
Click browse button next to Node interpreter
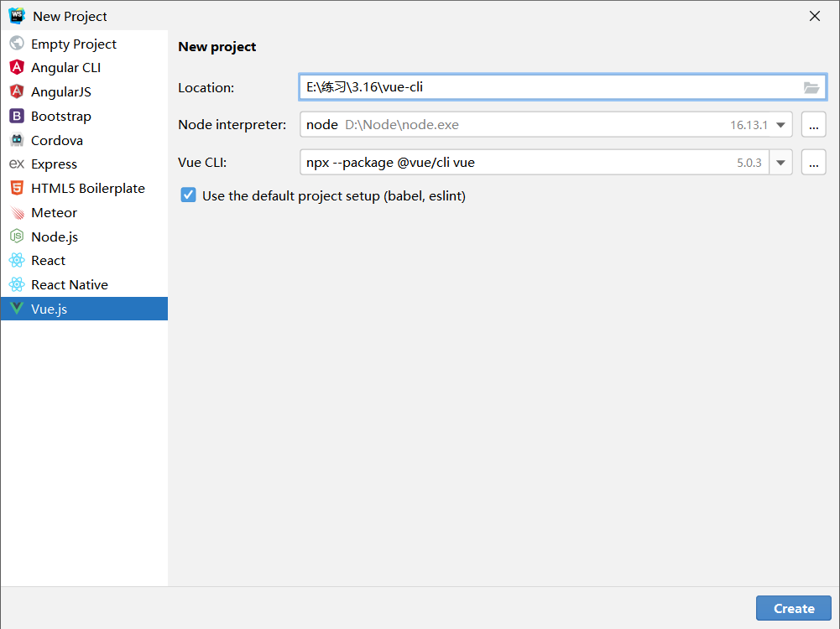813,125
